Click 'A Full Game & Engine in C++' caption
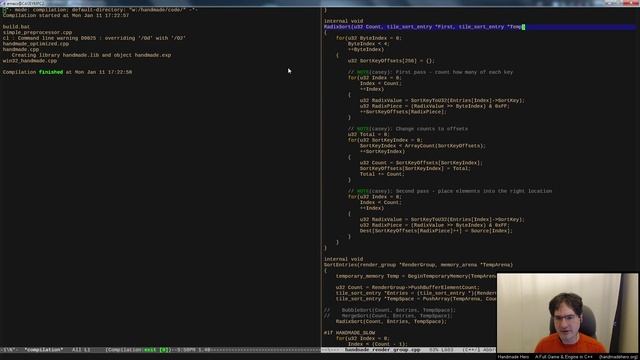Viewport: 640px width, 360px height. click(564, 357)
